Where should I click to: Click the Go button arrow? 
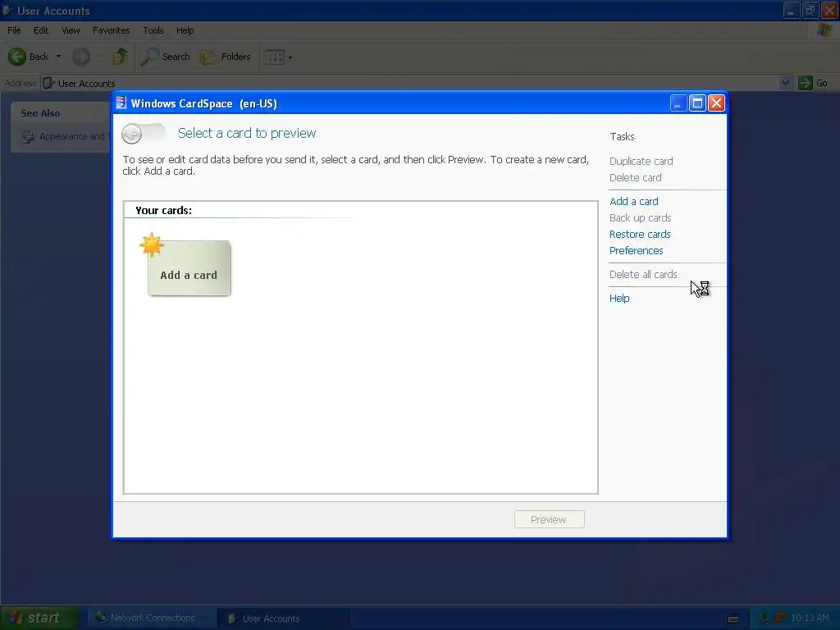point(806,83)
